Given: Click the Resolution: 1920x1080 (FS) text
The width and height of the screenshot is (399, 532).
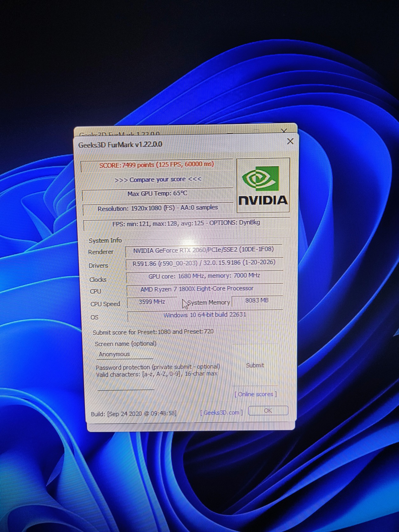Looking at the screenshot, I should 158,208.
